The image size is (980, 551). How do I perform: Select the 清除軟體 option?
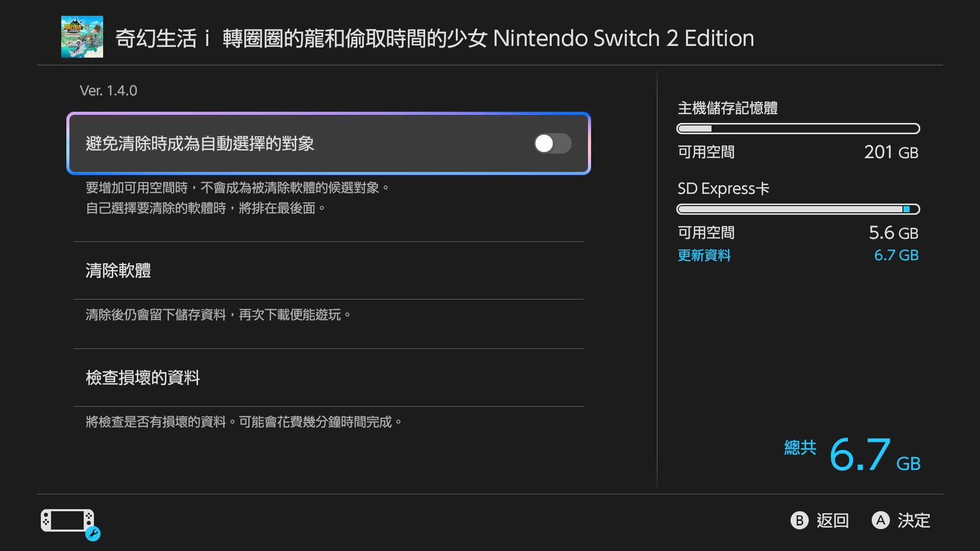tap(118, 271)
